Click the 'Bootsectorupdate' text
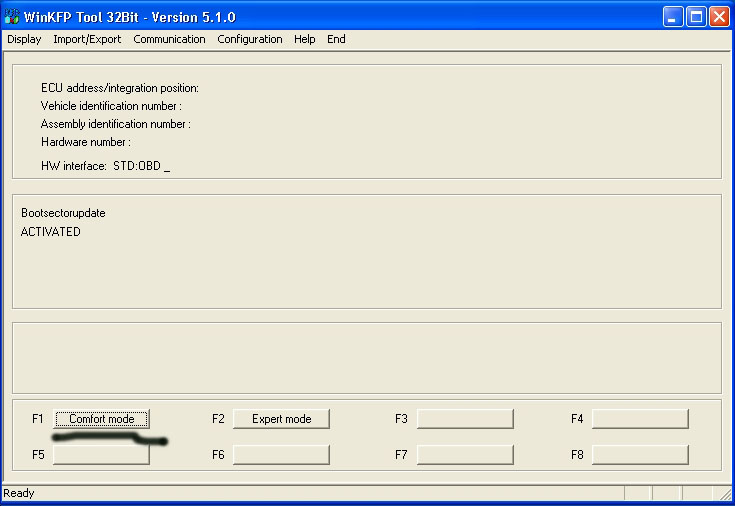Image resolution: width=735 pixels, height=506 pixels. coord(63,213)
